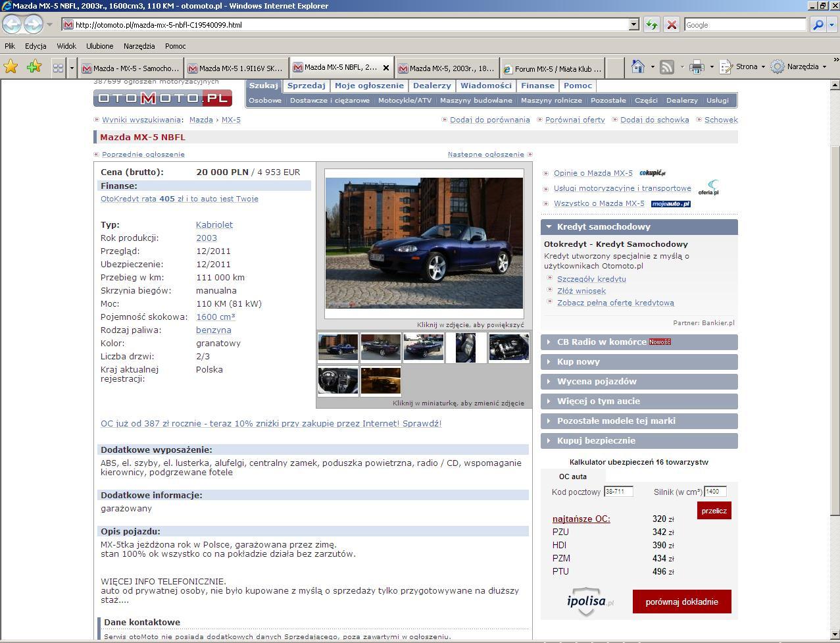Select the seat interior thumbnail
The image size is (840, 643).
[x=466, y=347]
